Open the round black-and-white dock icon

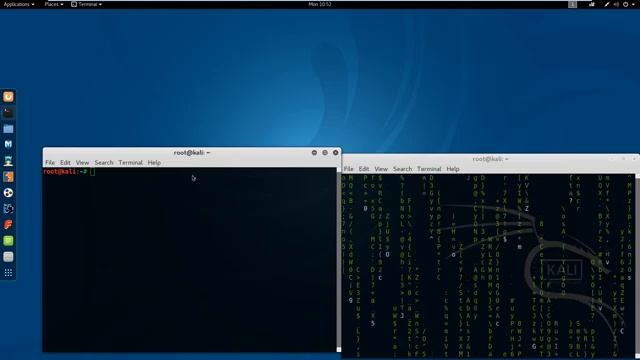[8, 193]
